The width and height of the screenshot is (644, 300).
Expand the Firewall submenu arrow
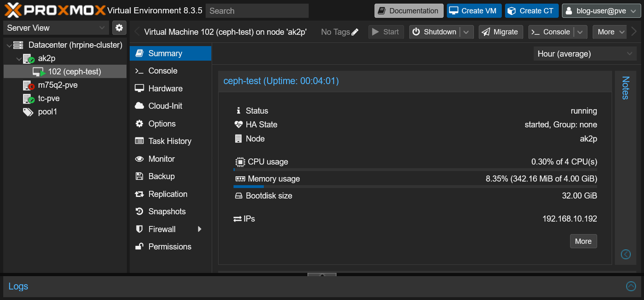(200, 229)
